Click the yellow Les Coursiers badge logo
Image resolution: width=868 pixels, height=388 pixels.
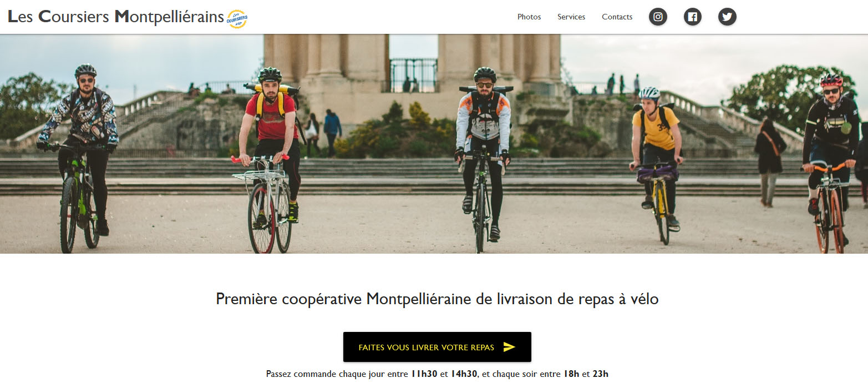(x=237, y=19)
